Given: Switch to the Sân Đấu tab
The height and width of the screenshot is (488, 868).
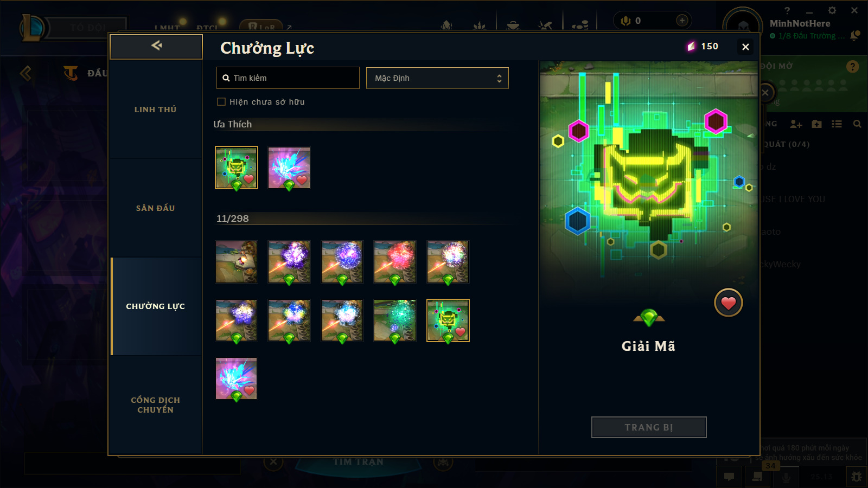Looking at the screenshot, I should (156, 208).
